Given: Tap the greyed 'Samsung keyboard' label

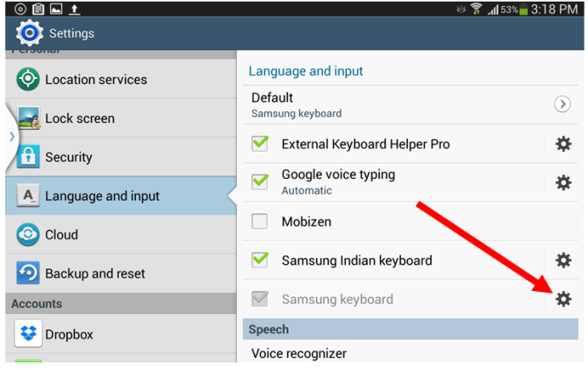Looking at the screenshot, I should point(338,299).
